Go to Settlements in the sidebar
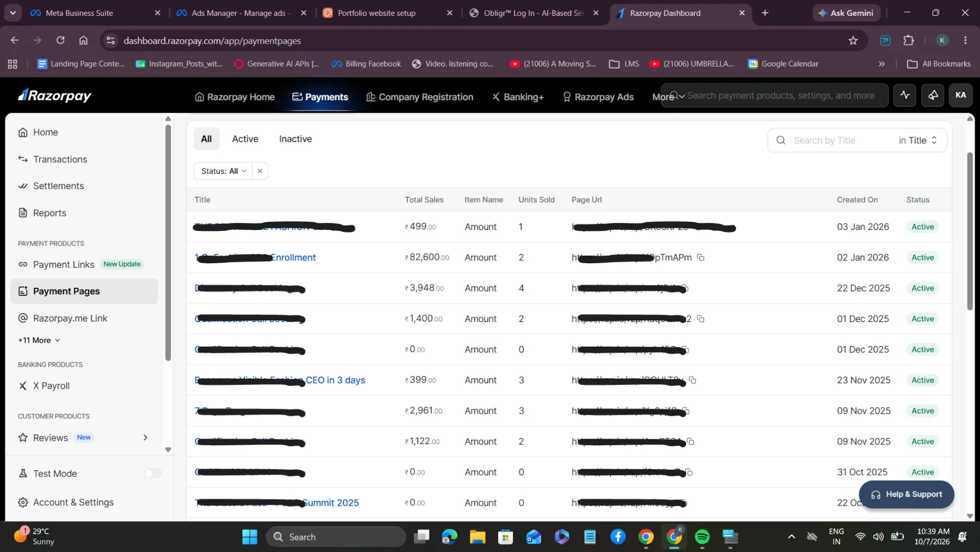This screenshot has height=552, width=980. coord(58,186)
